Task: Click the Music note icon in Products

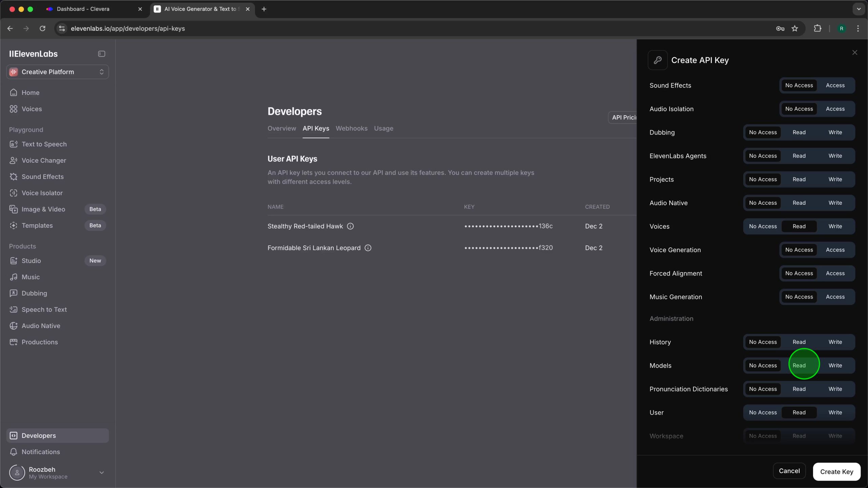Action: 14,277
